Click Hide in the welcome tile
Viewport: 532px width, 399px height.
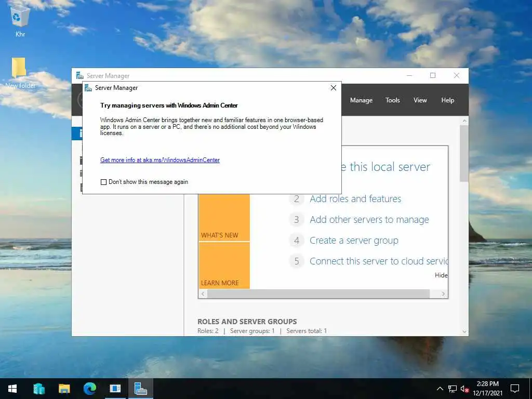(441, 275)
